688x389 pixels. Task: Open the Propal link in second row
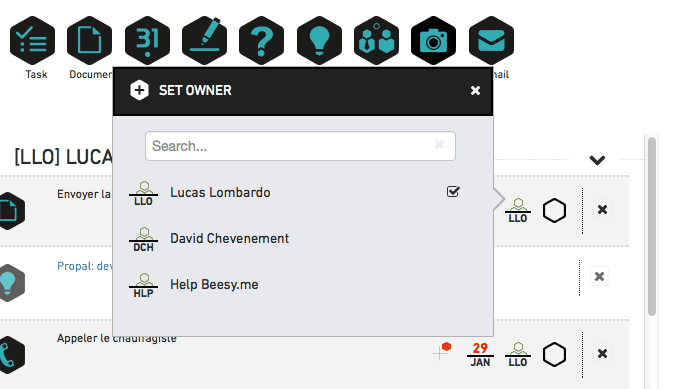tap(85, 266)
